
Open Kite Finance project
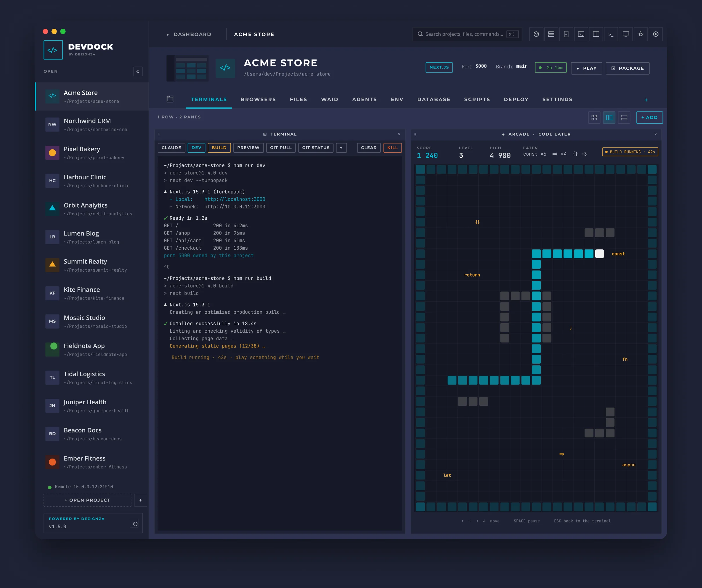click(92, 293)
